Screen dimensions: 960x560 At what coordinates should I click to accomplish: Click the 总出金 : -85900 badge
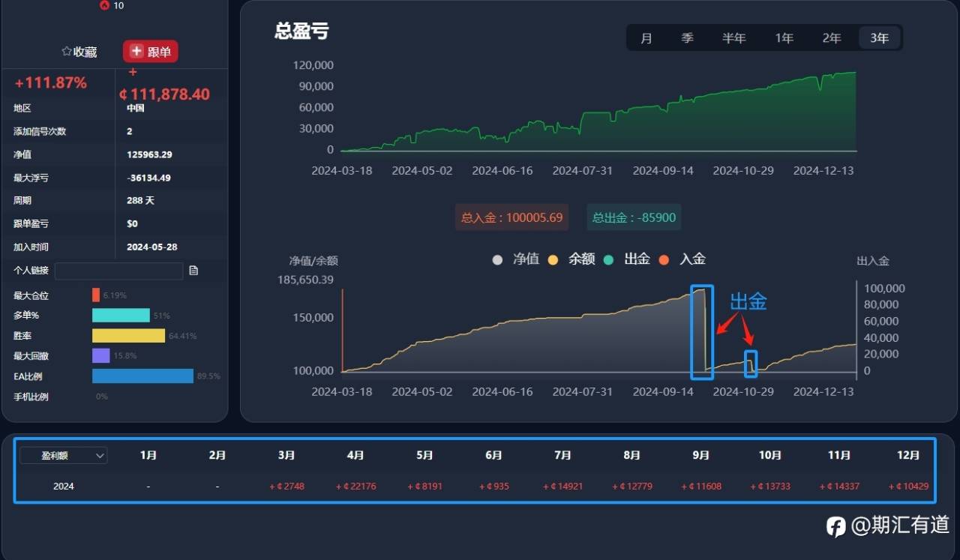(x=634, y=217)
